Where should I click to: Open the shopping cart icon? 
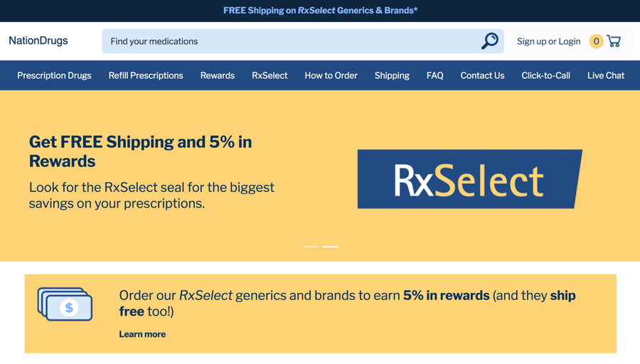(614, 41)
